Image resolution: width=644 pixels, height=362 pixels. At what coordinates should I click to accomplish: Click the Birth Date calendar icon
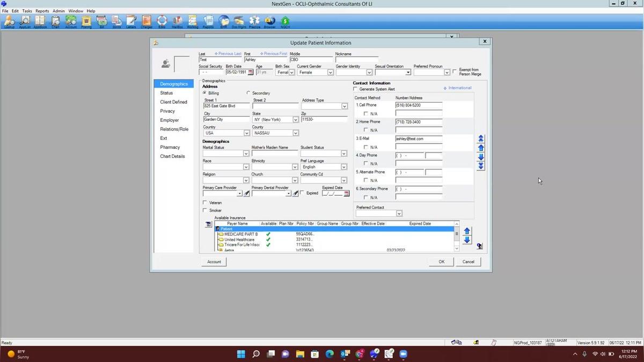(250, 73)
